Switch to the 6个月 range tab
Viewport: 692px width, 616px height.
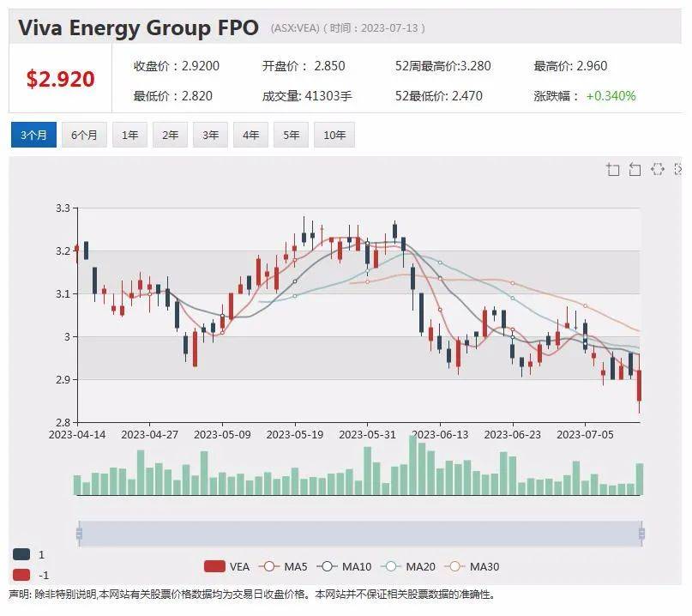point(84,135)
